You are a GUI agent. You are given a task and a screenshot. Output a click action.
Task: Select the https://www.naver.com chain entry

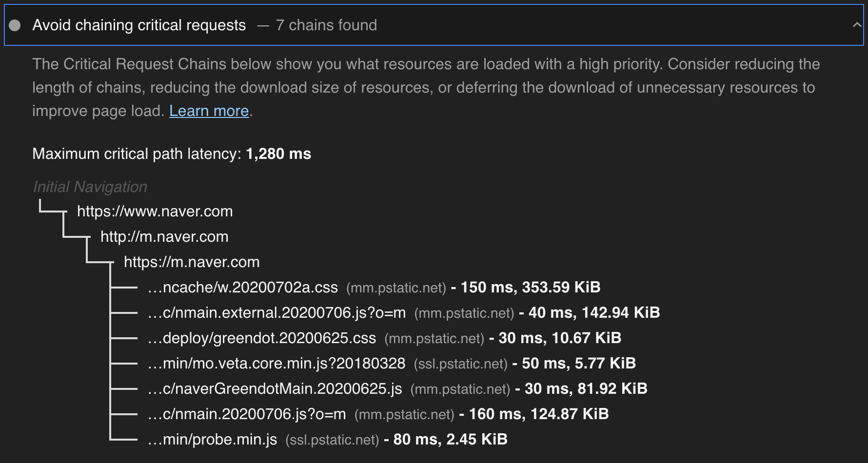click(x=155, y=212)
